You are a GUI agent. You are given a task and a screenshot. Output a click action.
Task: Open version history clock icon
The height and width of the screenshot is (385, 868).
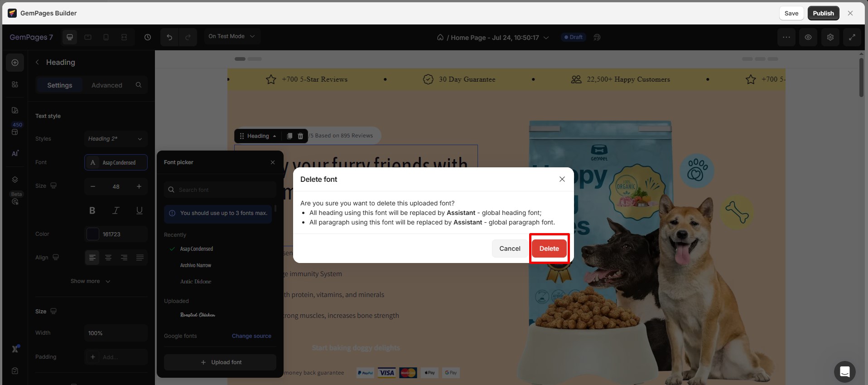click(x=148, y=37)
